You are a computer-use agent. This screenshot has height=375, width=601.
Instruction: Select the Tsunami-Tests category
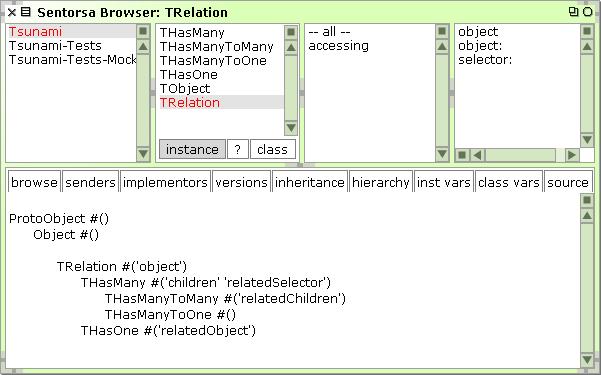pyautogui.click(x=55, y=46)
